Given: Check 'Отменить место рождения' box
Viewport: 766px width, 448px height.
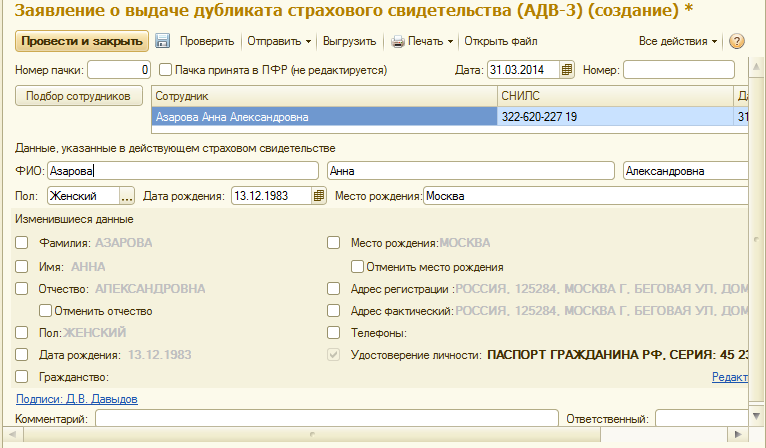Looking at the screenshot, I should 357,267.
